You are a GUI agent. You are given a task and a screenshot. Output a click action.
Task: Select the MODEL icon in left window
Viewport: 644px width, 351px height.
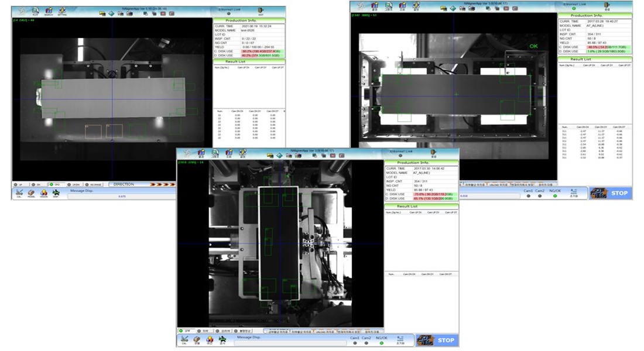[x=31, y=192]
